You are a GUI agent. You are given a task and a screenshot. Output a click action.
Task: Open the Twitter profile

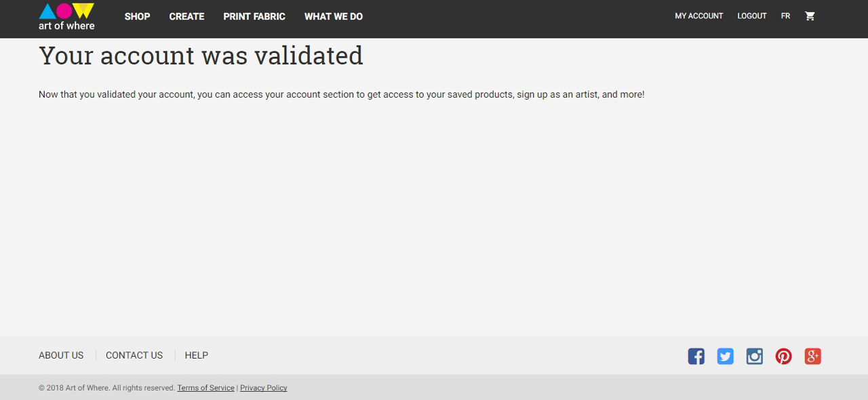(726, 356)
